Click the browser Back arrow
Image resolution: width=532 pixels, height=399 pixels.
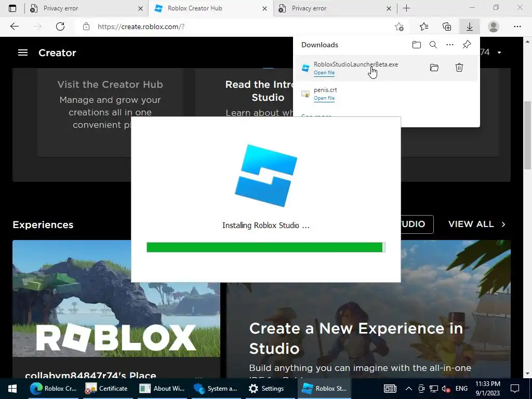[14, 26]
